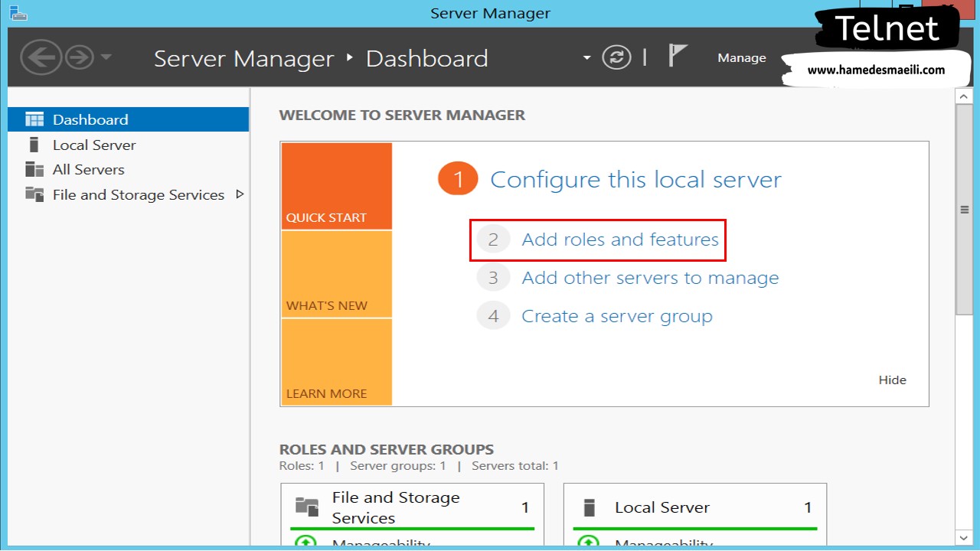Click Hide on welcome panel
The height and width of the screenshot is (551, 980).
[892, 380]
